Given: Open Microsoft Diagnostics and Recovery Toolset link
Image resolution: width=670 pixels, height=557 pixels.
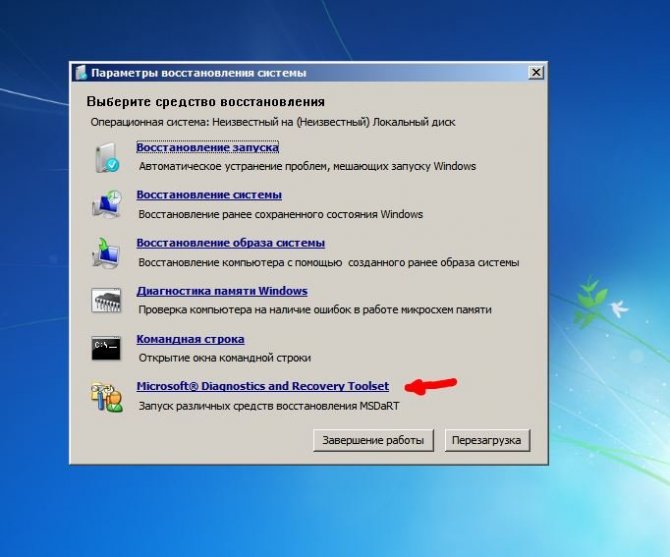Looking at the screenshot, I should click(263, 386).
